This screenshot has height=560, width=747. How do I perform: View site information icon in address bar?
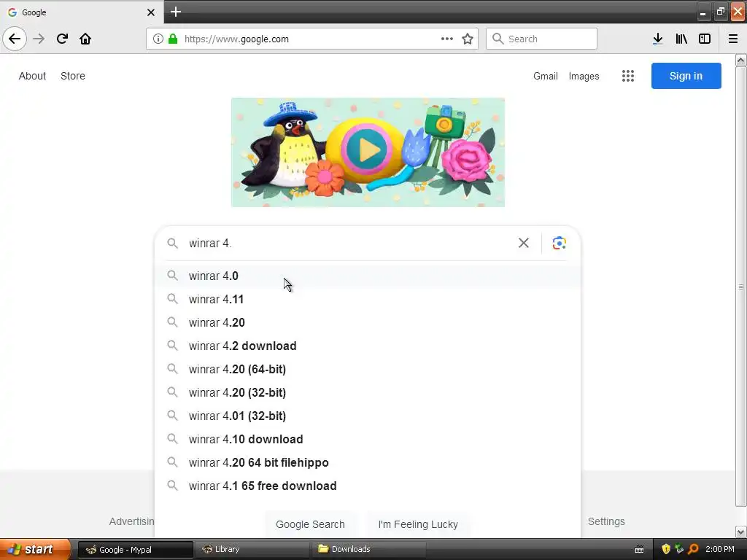pyautogui.click(x=158, y=39)
